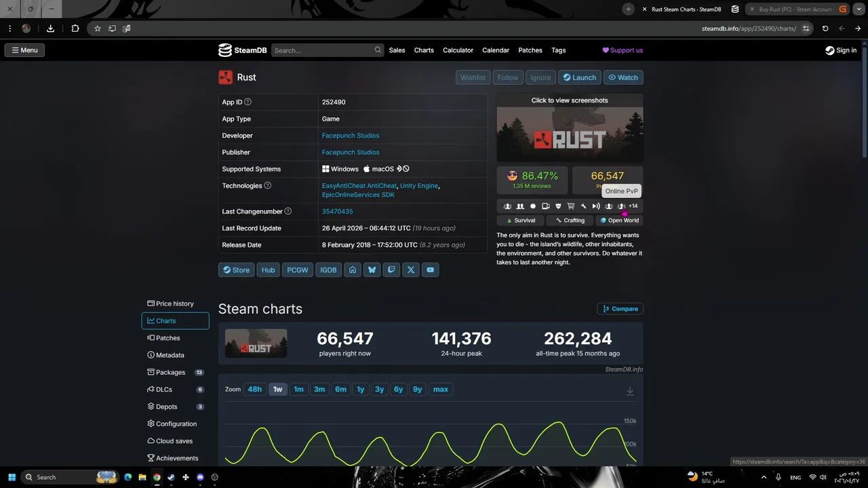The width and height of the screenshot is (868, 488).
Task: Click the shield anti-cheat category icon
Action: [558, 206]
